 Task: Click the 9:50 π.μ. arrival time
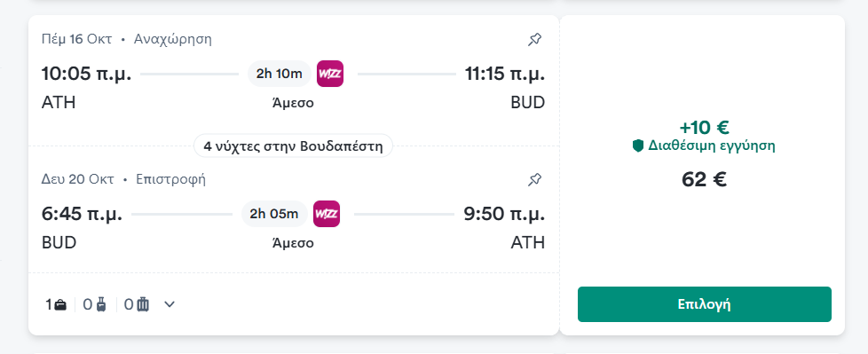coord(504,214)
